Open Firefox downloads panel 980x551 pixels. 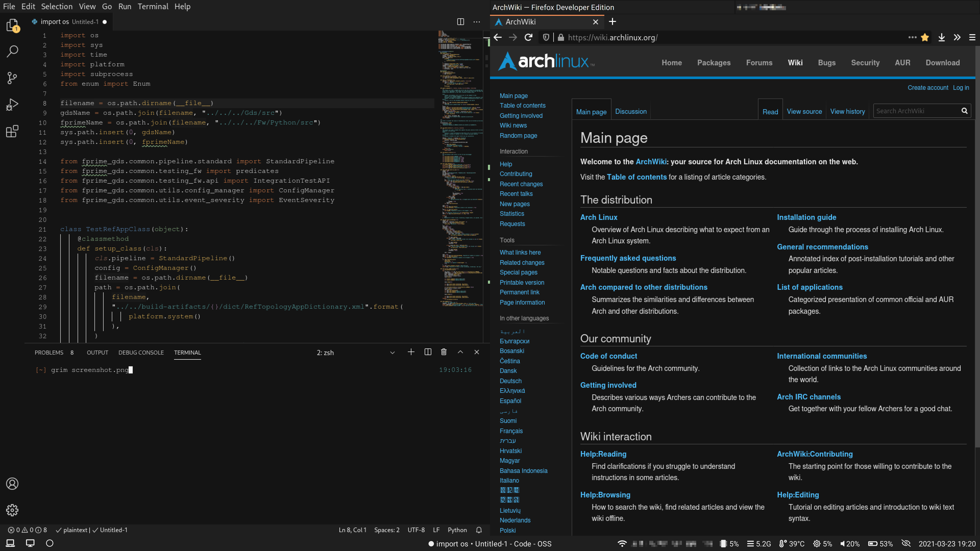tap(941, 37)
